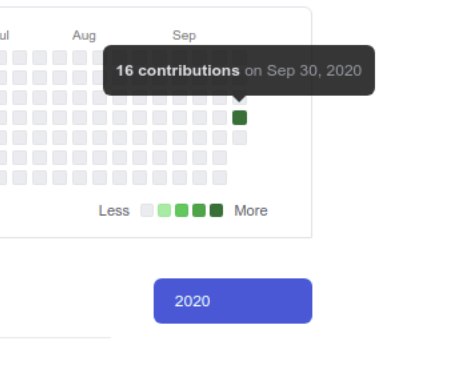Select the gray cell directly below the green cell

(x=240, y=138)
